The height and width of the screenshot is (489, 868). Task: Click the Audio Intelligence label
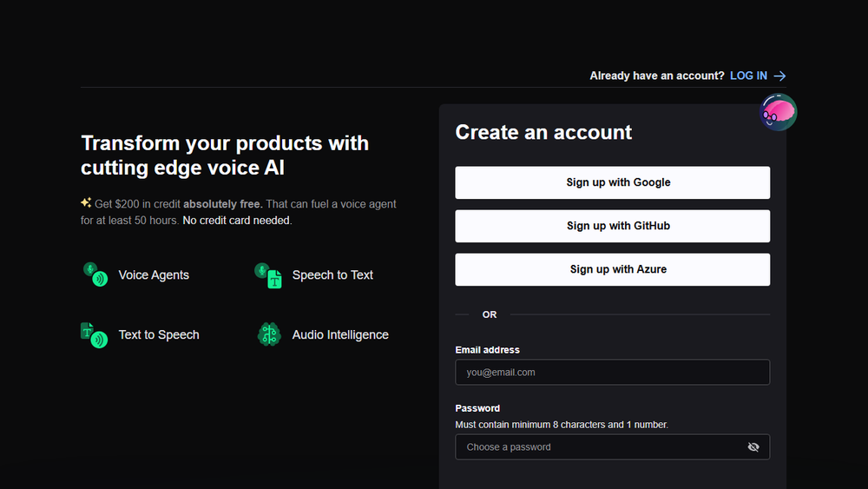[x=340, y=335]
